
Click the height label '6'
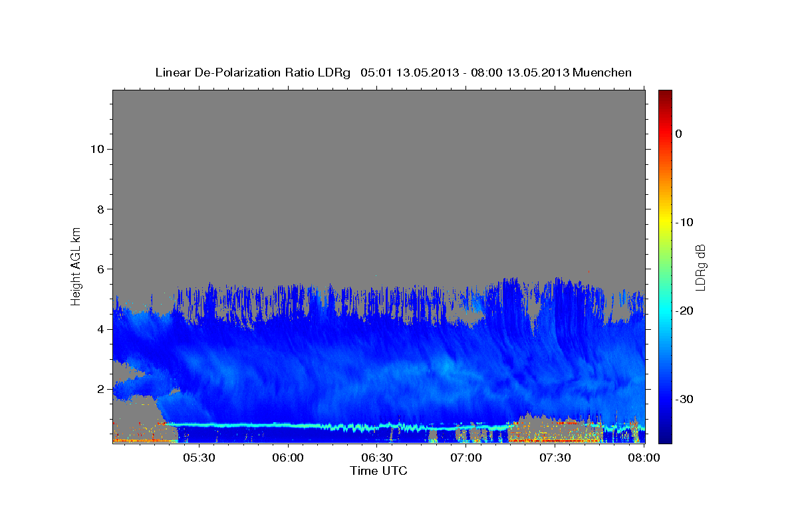tap(101, 269)
